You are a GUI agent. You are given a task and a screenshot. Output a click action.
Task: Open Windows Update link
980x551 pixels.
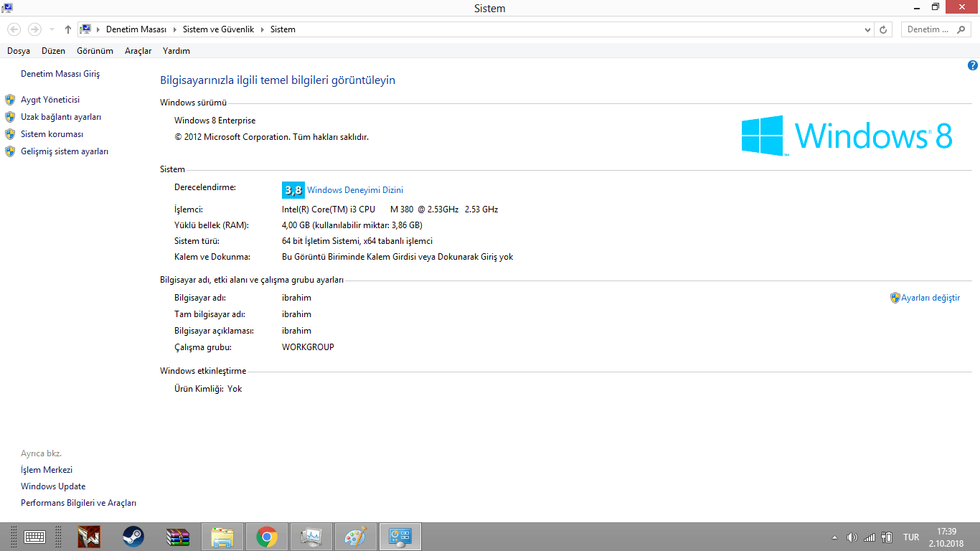pos(53,486)
